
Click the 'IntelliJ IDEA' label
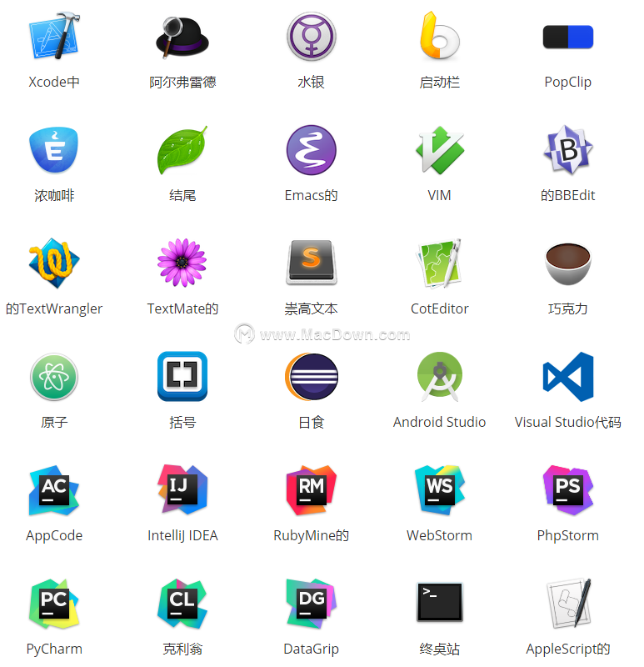point(182,535)
